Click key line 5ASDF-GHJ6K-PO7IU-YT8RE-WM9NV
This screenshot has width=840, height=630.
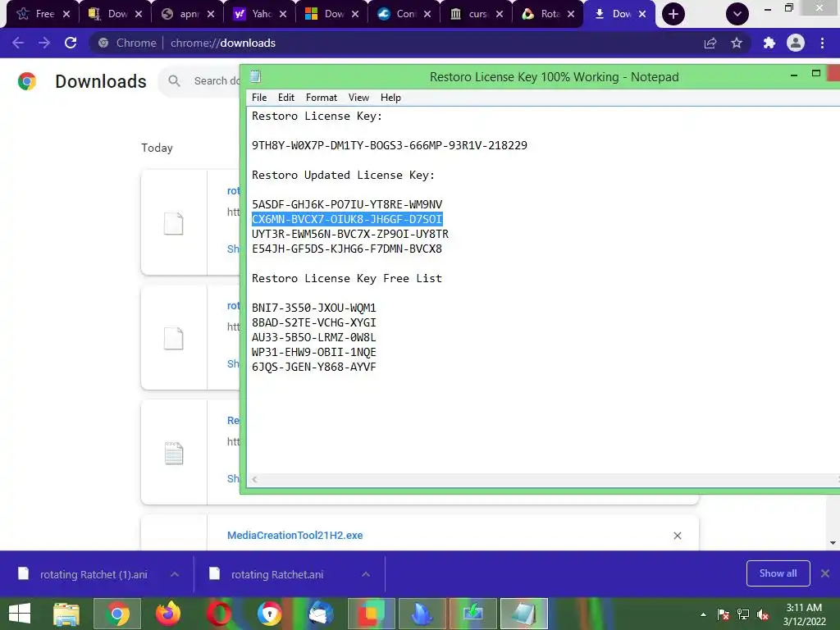click(347, 204)
